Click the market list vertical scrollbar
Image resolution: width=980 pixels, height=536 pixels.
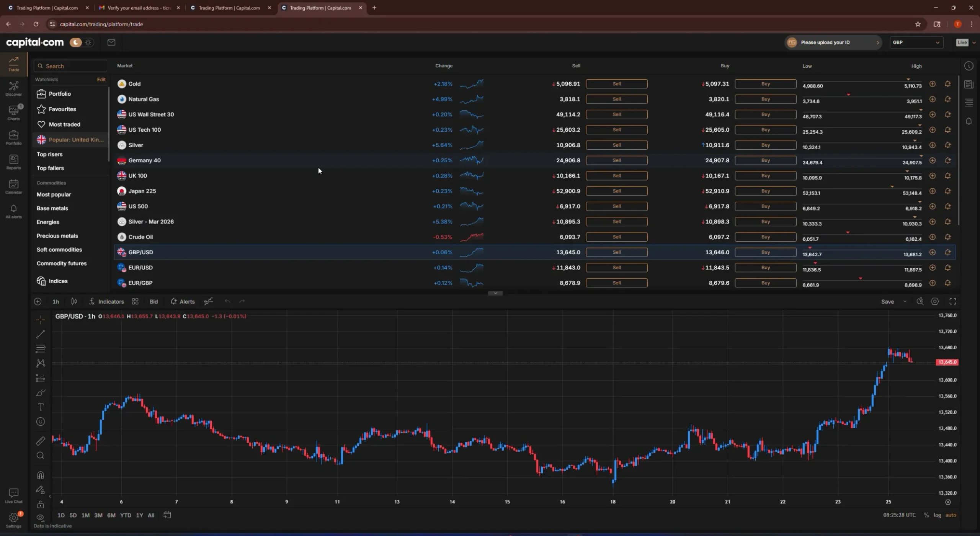[959, 150]
